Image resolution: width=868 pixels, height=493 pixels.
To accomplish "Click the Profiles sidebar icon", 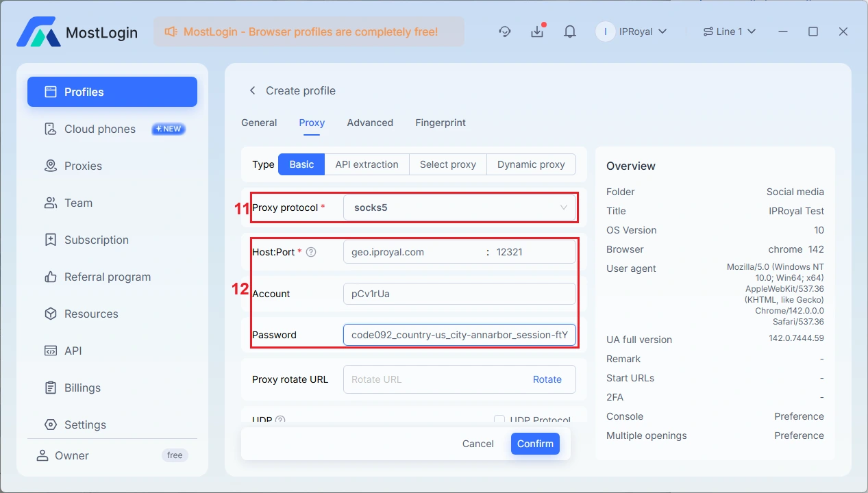I will click(x=51, y=92).
